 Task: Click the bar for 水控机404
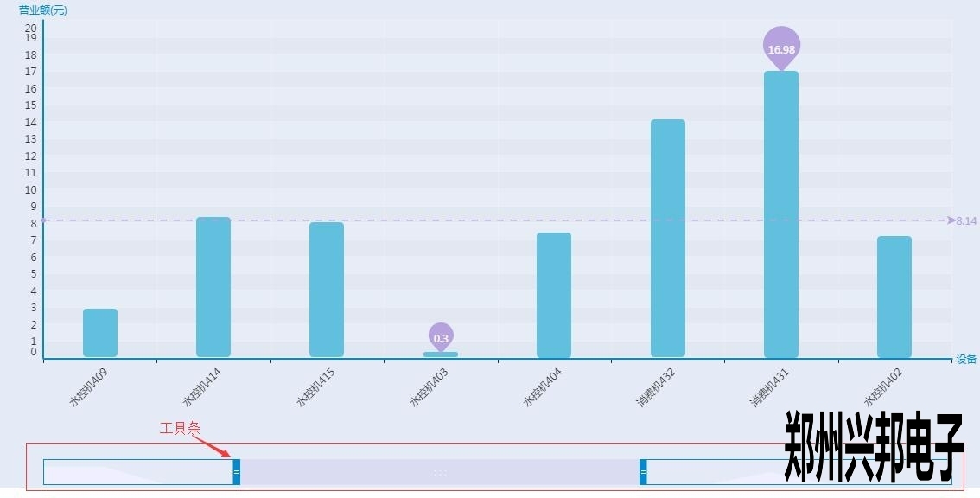point(554,295)
